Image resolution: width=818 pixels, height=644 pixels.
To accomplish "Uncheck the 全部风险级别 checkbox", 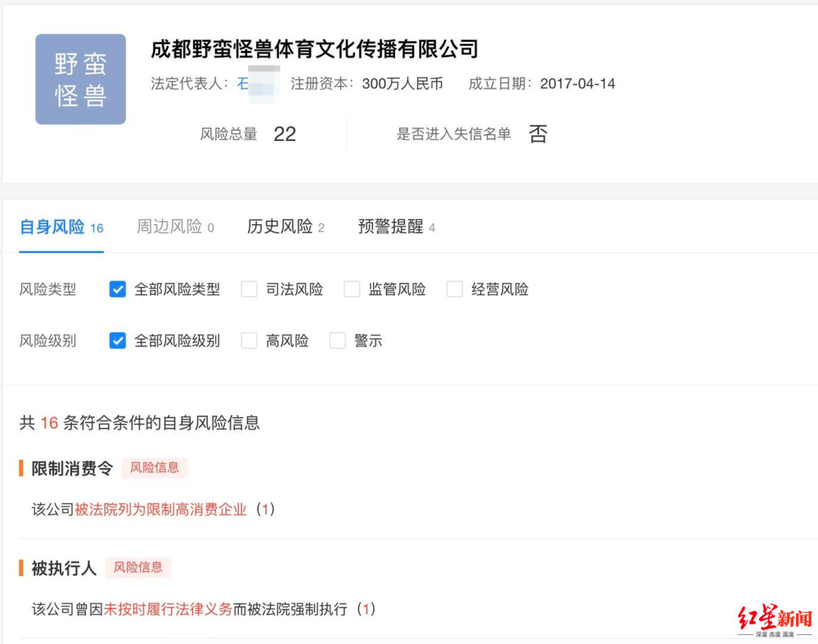I will point(117,340).
